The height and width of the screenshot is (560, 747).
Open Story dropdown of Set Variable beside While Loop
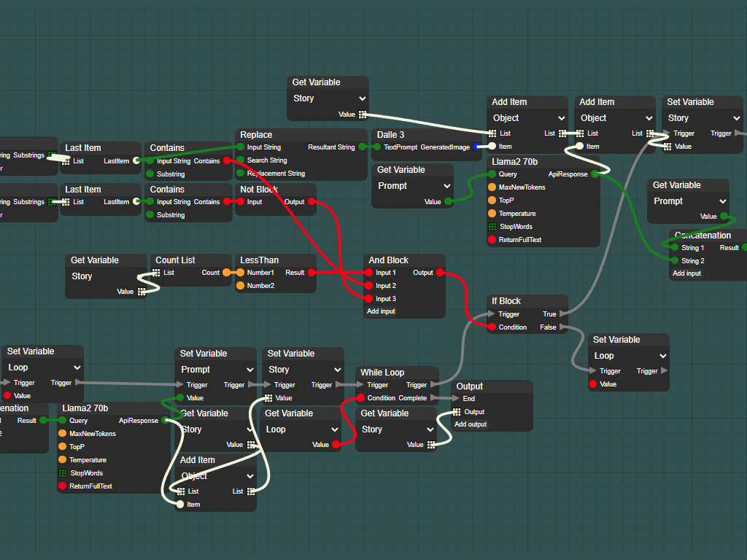pos(304,370)
